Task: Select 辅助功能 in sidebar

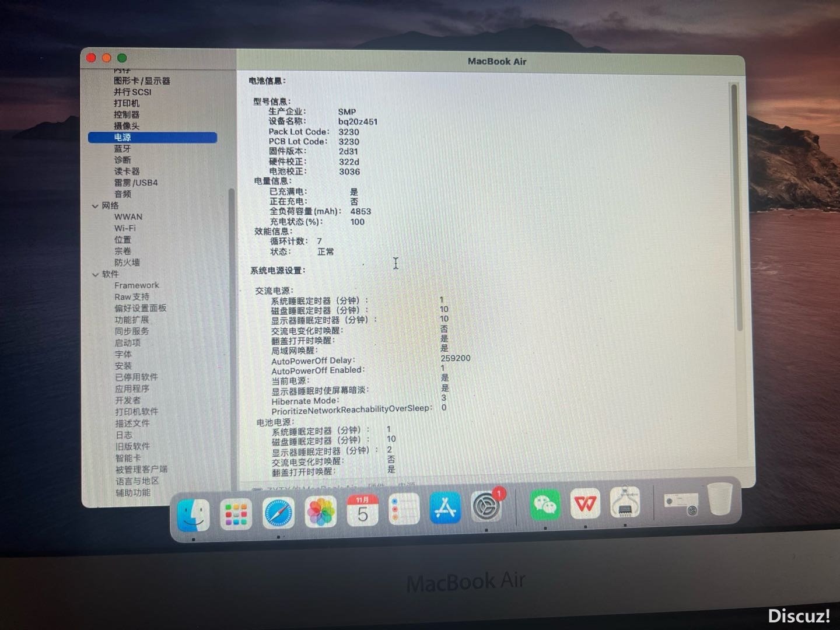Action: tap(133, 492)
